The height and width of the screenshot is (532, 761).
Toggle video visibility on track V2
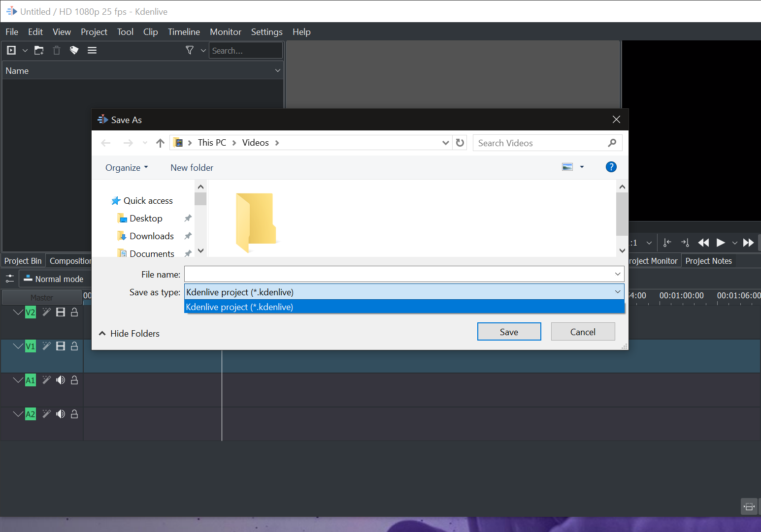coord(61,312)
